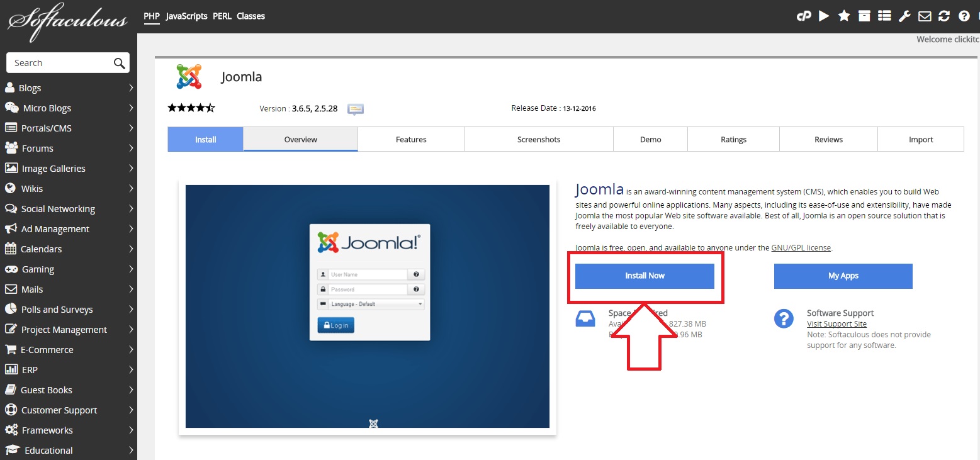Click the Ad Management megaphone icon
Viewport: 980px width, 460px height.
pyautogui.click(x=11, y=228)
